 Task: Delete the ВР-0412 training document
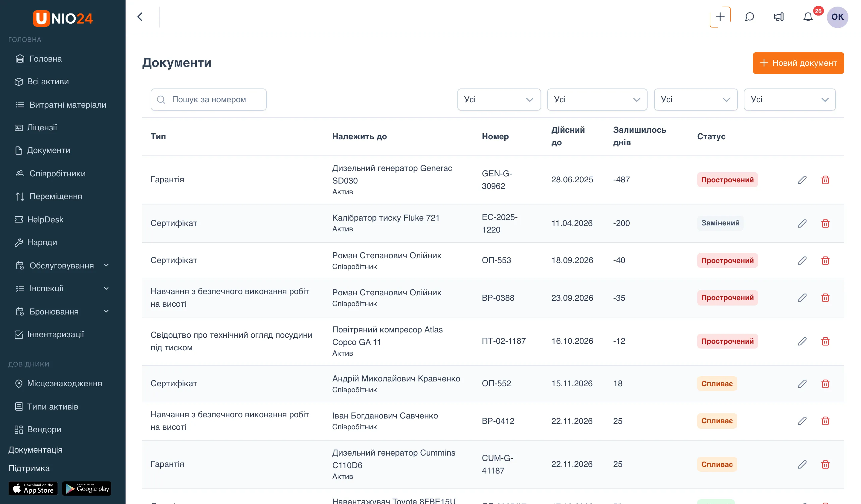coord(825,421)
